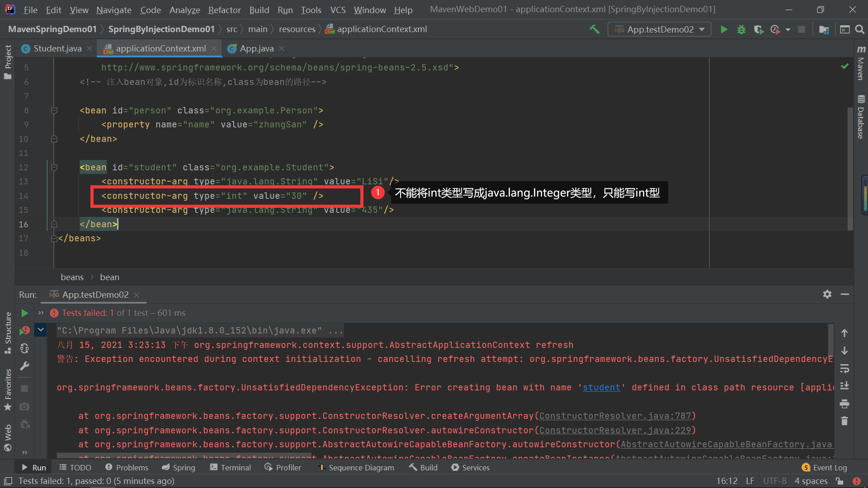Switch to the Student.java editor tab
Viewport: 868px width, 488px height.
pos(57,48)
